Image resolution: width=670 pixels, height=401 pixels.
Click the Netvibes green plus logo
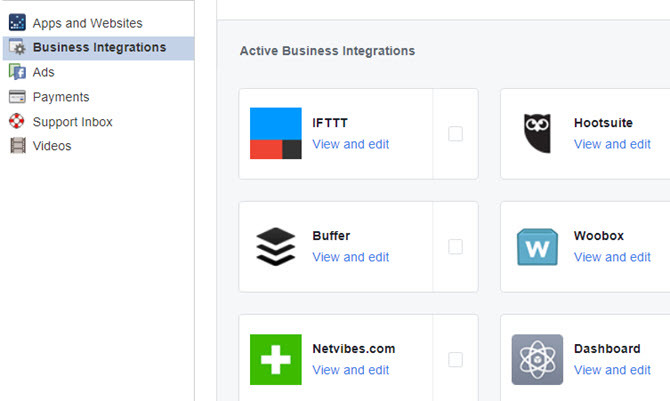pos(276,360)
